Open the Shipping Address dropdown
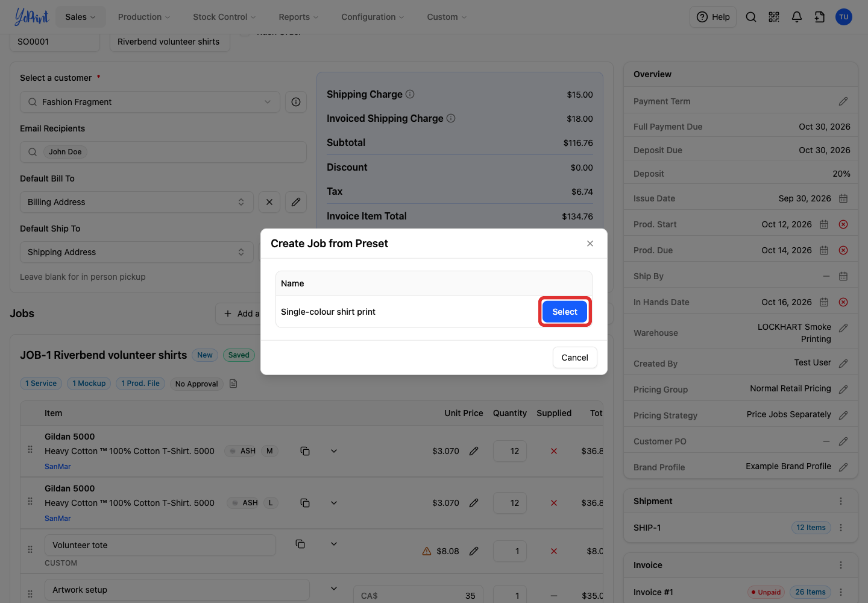 137,252
